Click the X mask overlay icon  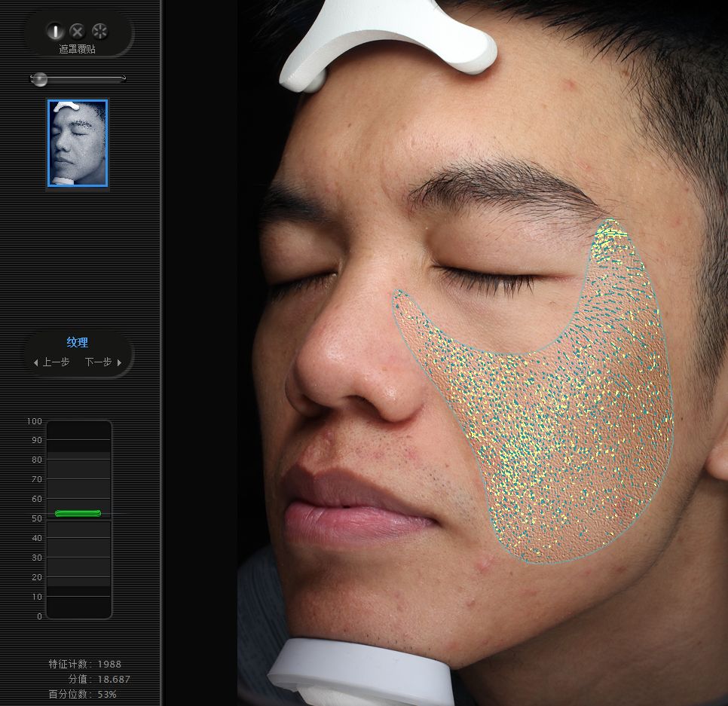[x=77, y=31]
